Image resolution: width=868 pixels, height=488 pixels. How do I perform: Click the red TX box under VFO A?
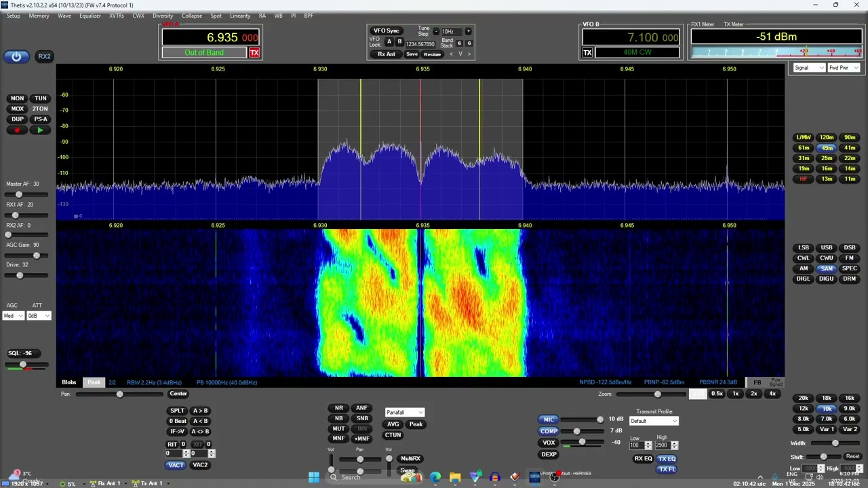pyautogui.click(x=254, y=53)
